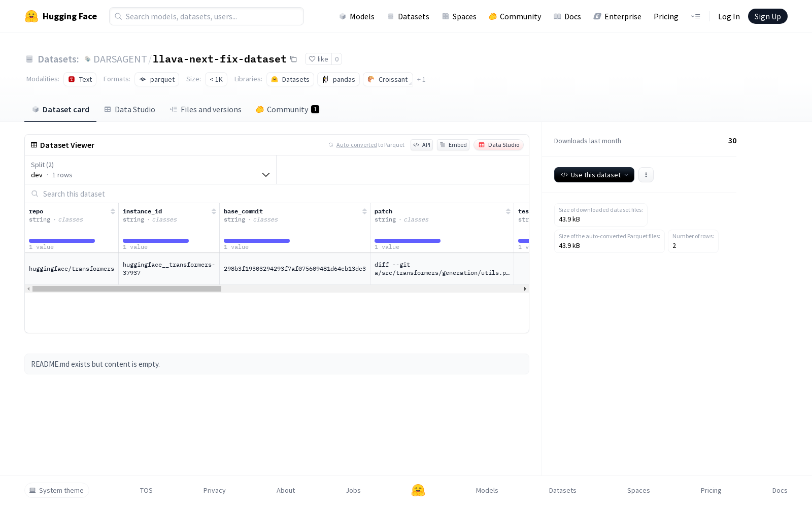Sort the base_commit column

pos(364,211)
